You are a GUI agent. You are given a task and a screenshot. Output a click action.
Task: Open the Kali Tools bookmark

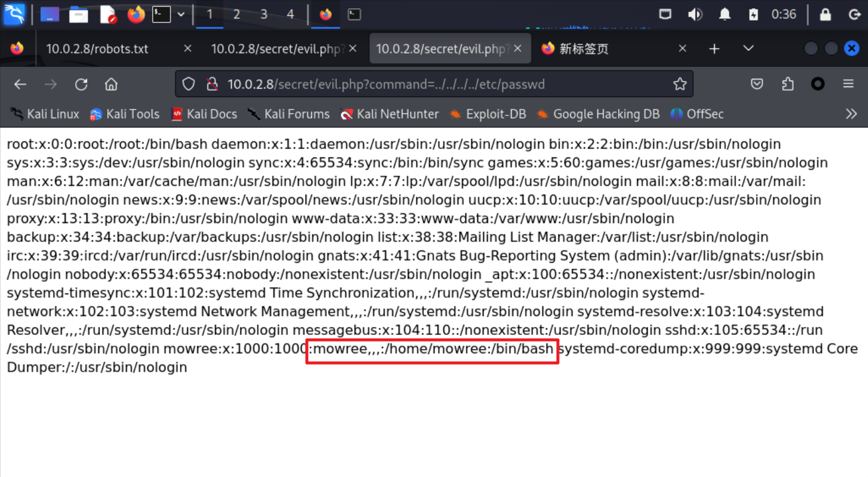point(124,114)
